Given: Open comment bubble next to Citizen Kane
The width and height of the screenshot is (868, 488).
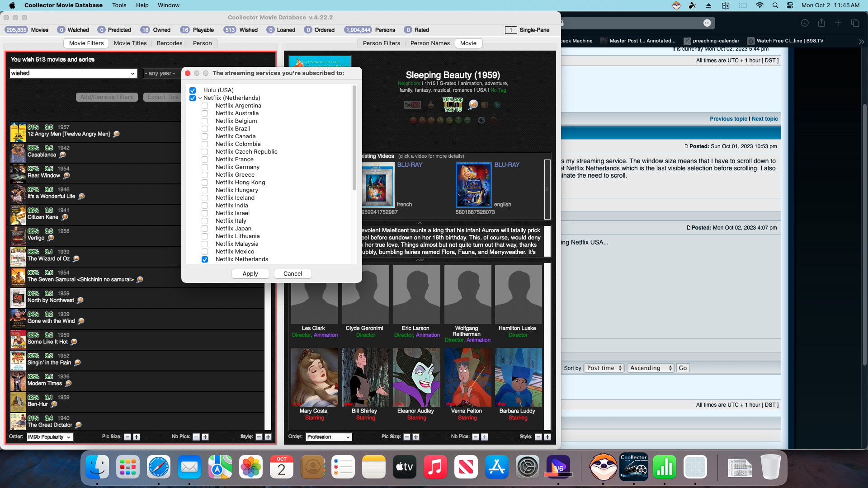Looking at the screenshot, I should click(65, 217).
